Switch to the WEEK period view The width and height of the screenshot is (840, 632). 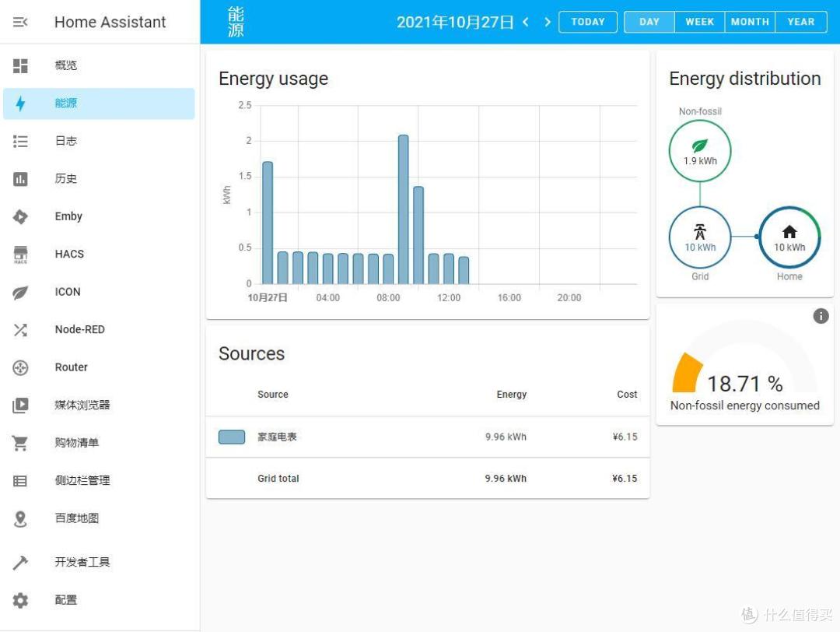tap(700, 22)
